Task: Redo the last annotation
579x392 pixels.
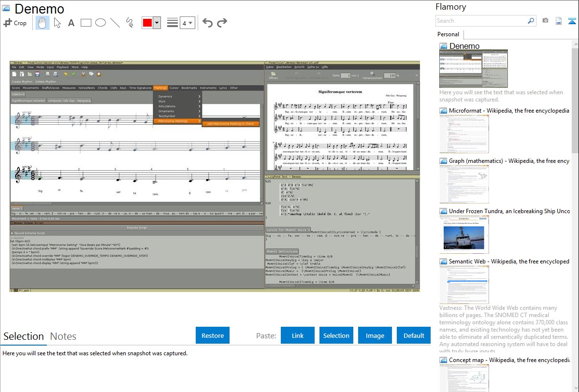Action: [222, 23]
